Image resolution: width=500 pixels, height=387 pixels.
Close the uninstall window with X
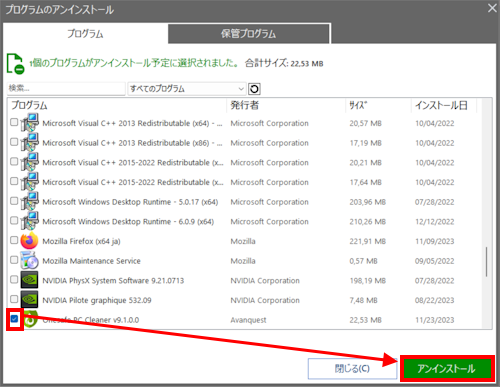[x=492, y=8]
